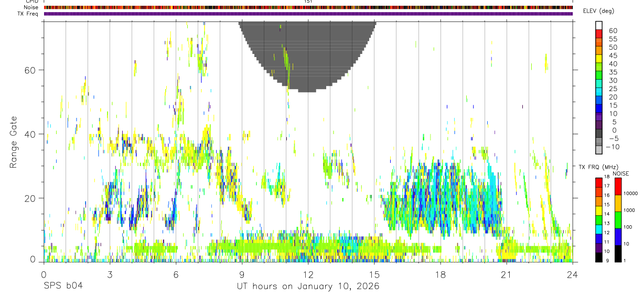Viewport: 644px width, 297px height.
Task: Click the white top segment of ELEV color bar
Action: coord(599,25)
